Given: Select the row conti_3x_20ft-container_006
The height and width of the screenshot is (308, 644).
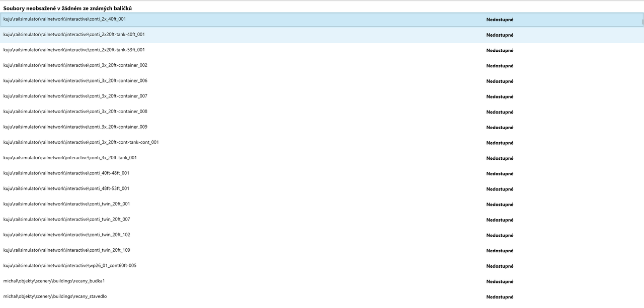Looking at the screenshot, I should coord(322,81).
